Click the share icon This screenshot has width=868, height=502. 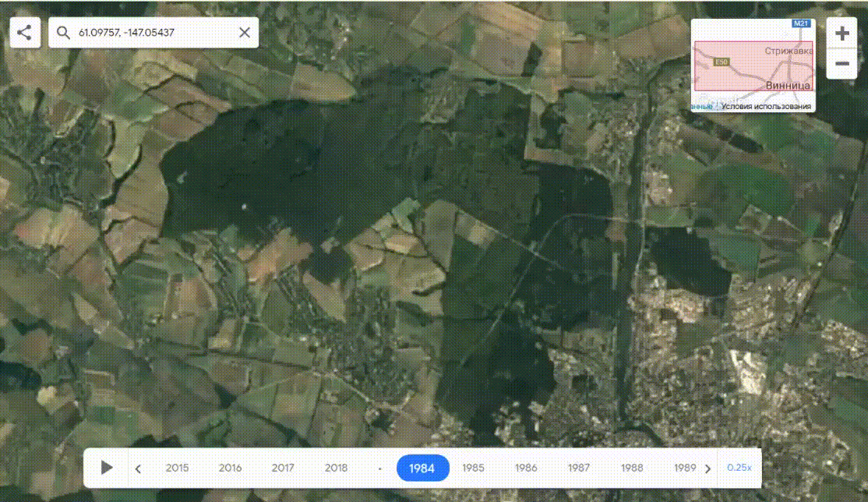[x=25, y=33]
